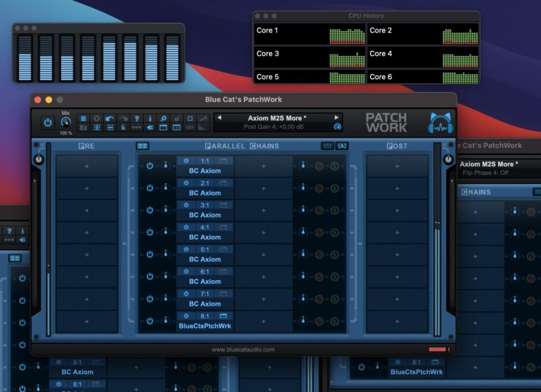This screenshot has width=541, height=392.
Task: Turn the output level knob right of POST section
Action: [x=448, y=159]
